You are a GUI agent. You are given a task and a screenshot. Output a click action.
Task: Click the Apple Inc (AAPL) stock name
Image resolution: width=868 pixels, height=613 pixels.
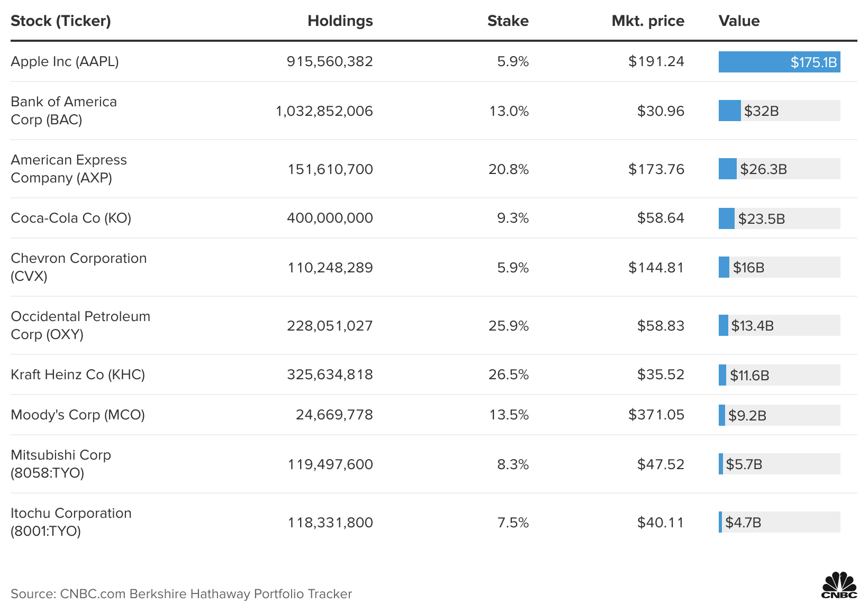pos(65,62)
